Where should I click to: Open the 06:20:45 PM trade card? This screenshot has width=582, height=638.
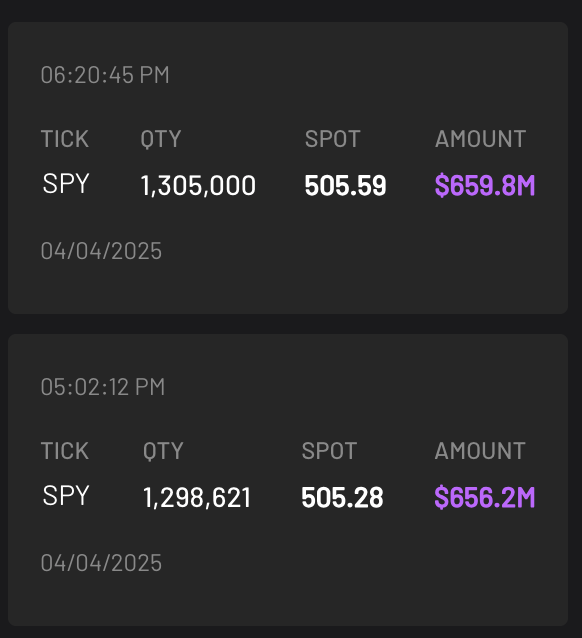[x=288, y=168]
